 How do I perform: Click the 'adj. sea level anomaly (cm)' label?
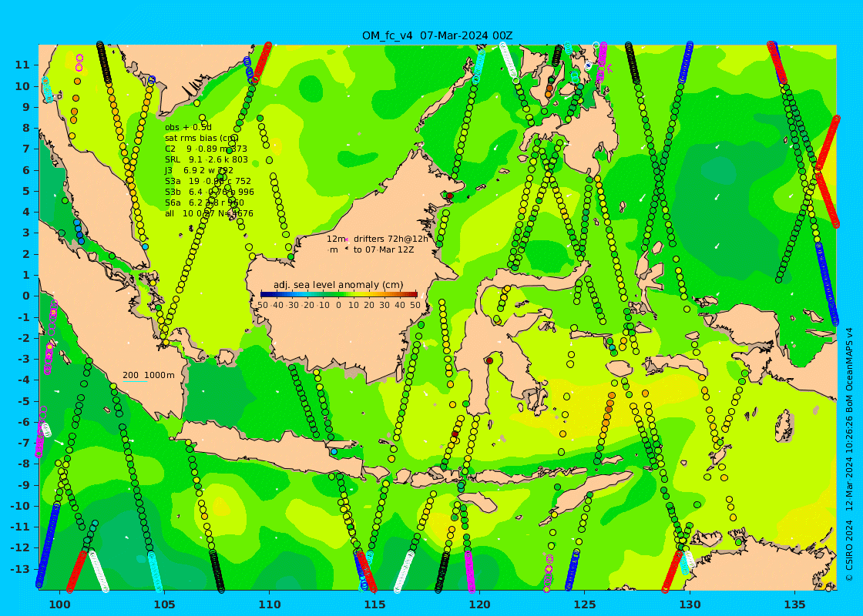(340, 285)
